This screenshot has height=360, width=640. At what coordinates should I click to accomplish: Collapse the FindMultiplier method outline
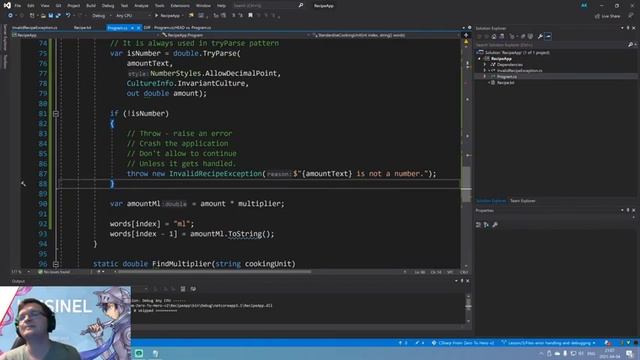coord(56,264)
